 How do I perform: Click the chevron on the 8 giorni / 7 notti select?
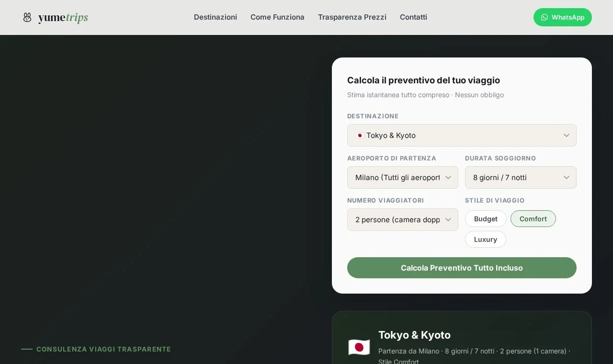pos(567,178)
